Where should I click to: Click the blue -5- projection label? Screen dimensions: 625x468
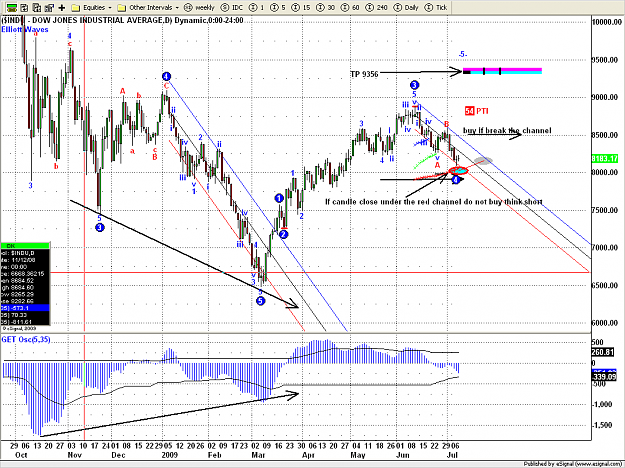462,54
